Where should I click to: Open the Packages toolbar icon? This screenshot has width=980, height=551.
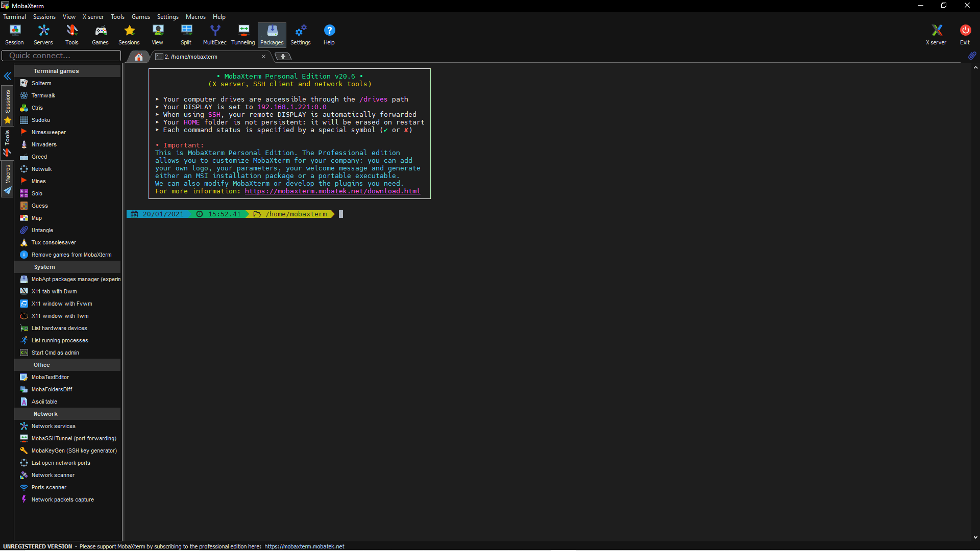(x=272, y=35)
